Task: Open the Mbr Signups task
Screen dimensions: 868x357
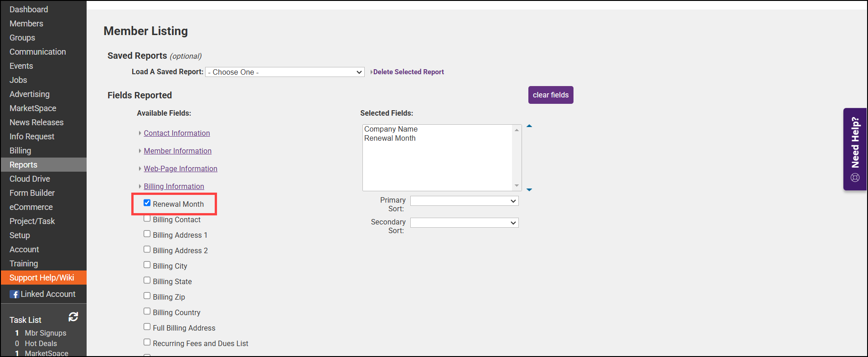Action: point(46,333)
